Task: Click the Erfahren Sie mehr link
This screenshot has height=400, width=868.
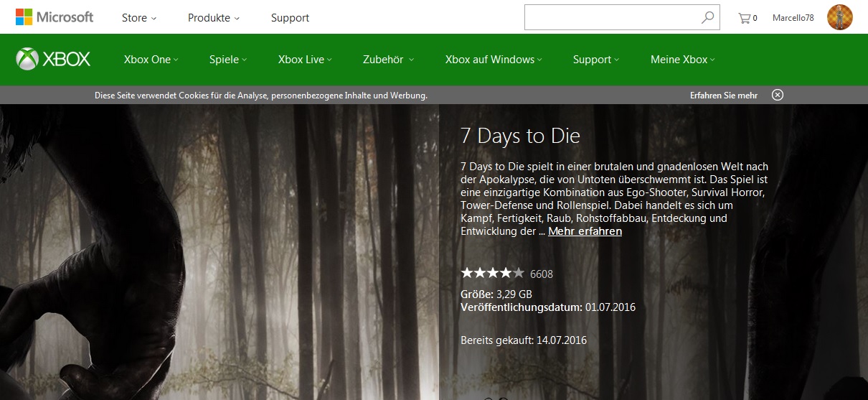Action: point(724,95)
